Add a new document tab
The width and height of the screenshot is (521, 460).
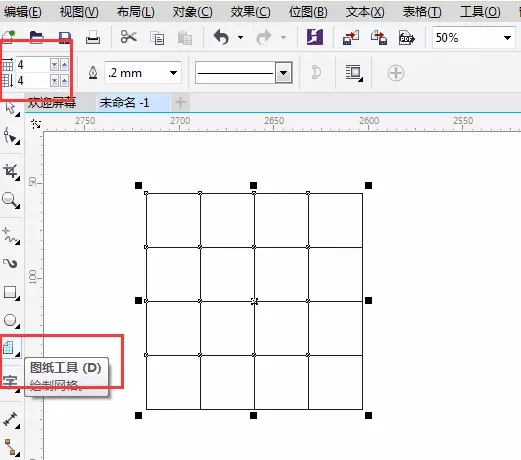180,102
